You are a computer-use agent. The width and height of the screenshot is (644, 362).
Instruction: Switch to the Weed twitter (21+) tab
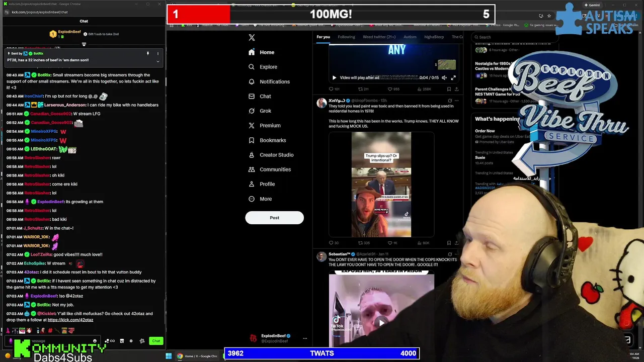379,37
